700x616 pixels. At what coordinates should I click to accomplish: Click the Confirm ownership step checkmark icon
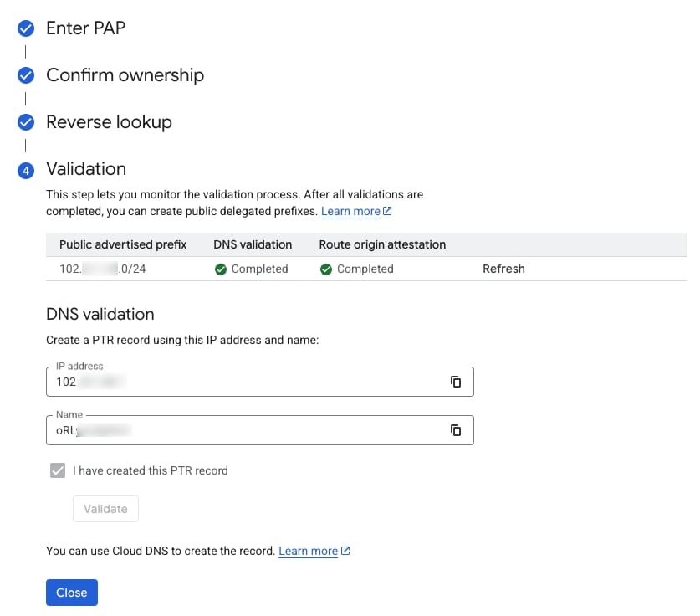(x=26, y=75)
